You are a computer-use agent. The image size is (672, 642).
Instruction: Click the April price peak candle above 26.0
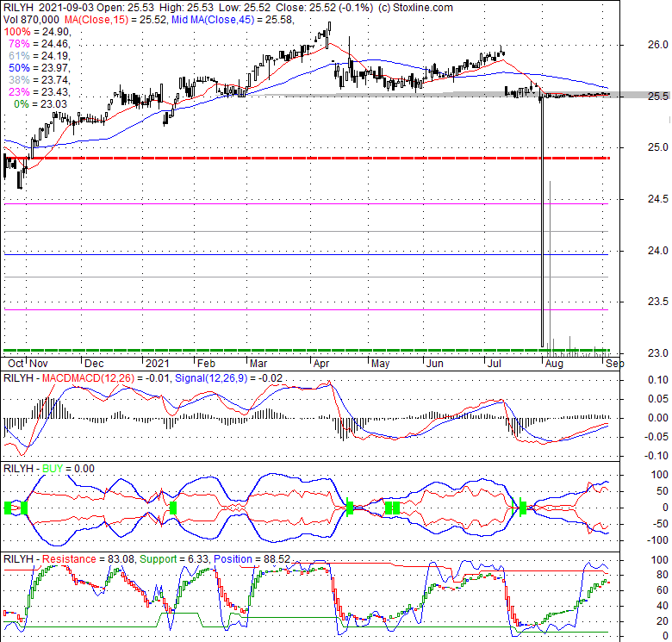point(329,27)
